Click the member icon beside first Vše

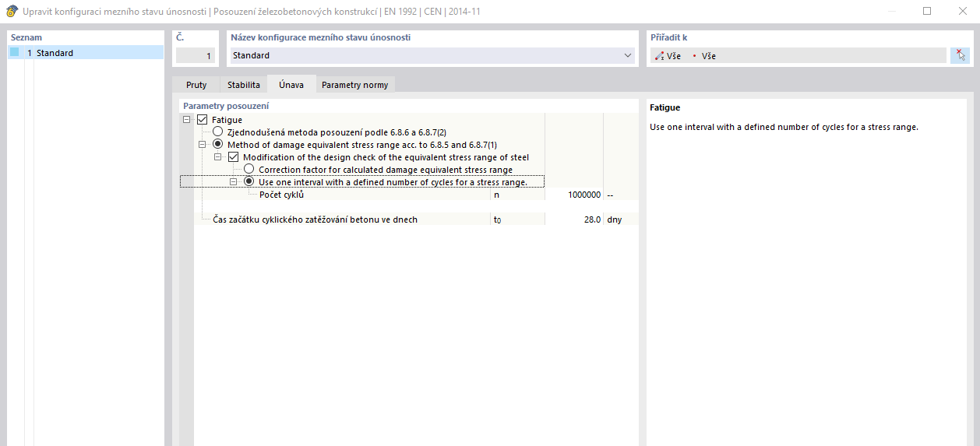click(660, 56)
